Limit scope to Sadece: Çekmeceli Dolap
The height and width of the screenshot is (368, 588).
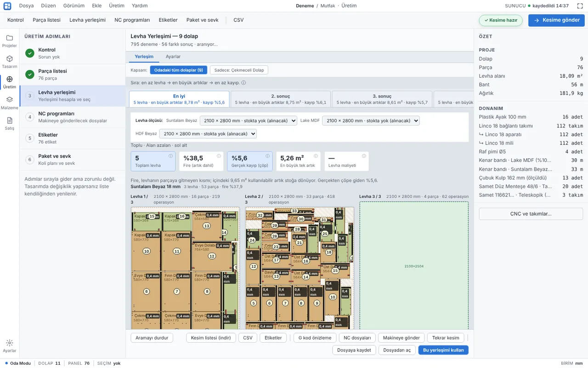tap(239, 70)
